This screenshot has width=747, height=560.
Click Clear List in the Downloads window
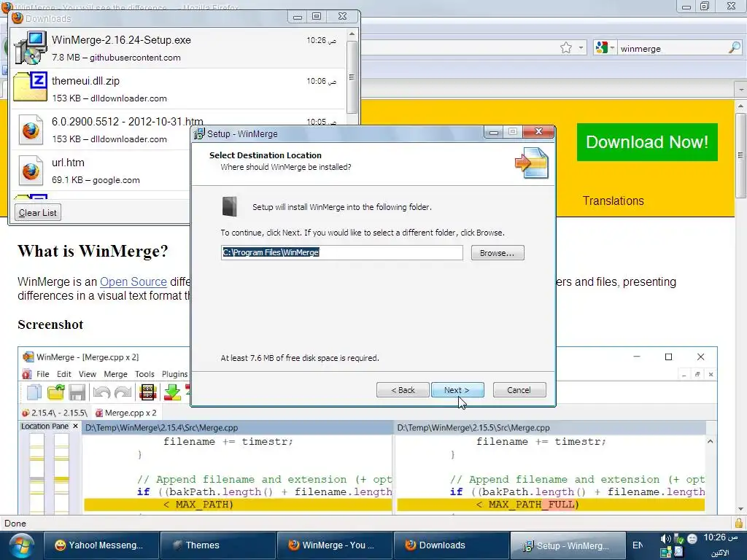(38, 213)
